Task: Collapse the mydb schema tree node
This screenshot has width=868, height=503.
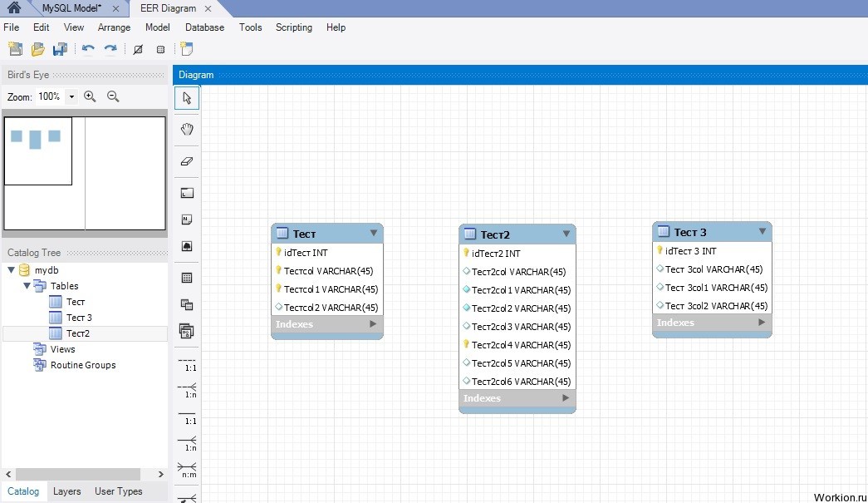Action: (11, 270)
